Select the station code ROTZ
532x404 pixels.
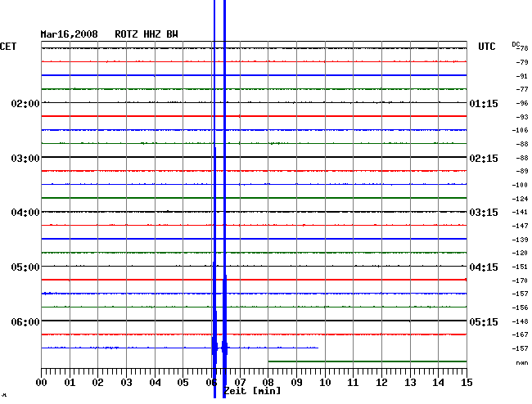126,34
